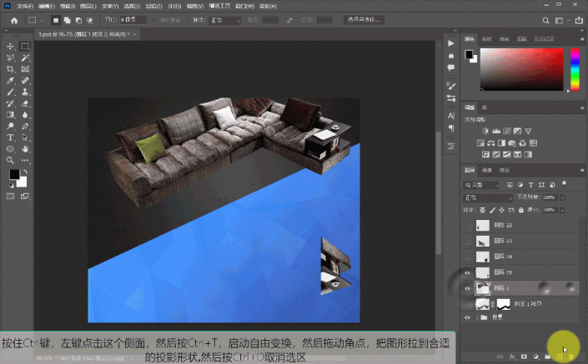Open the layer blend mode dropdown
Screen dimensions: 588x364
[x=488, y=197]
